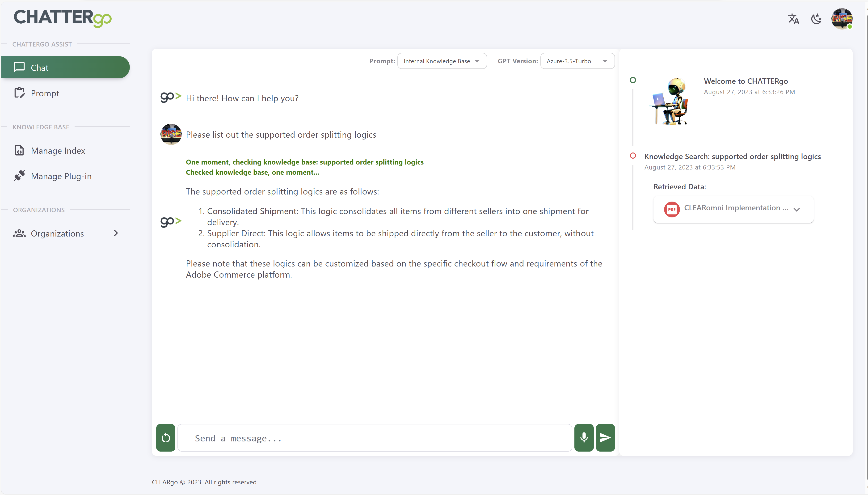Click the Welcome robot illustration thumbnail
Viewport: 868px width, 495px height.
coord(670,101)
